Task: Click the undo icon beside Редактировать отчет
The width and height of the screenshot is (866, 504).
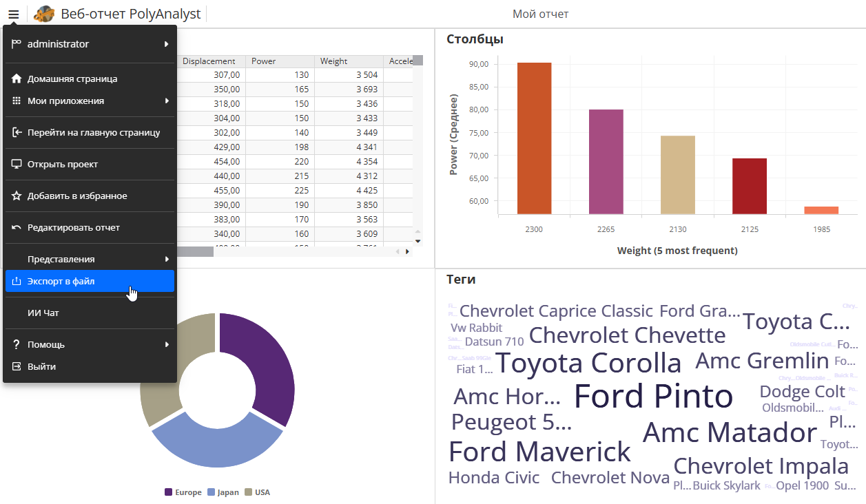Action: pyautogui.click(x=17, y=227)
